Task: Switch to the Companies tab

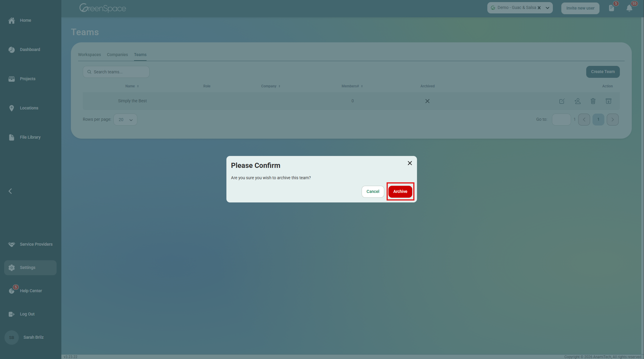Action: [x=117, y=55]
